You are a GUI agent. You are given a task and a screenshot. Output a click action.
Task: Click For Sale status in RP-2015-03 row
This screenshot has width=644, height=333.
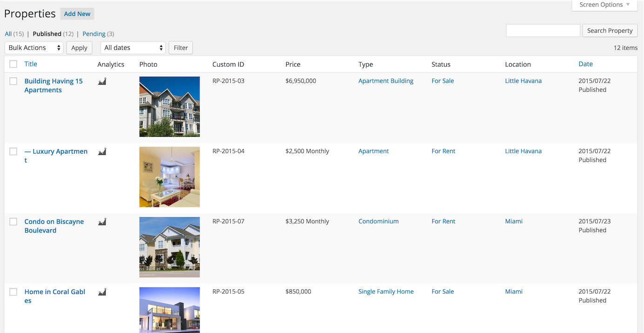pos(443,81)
